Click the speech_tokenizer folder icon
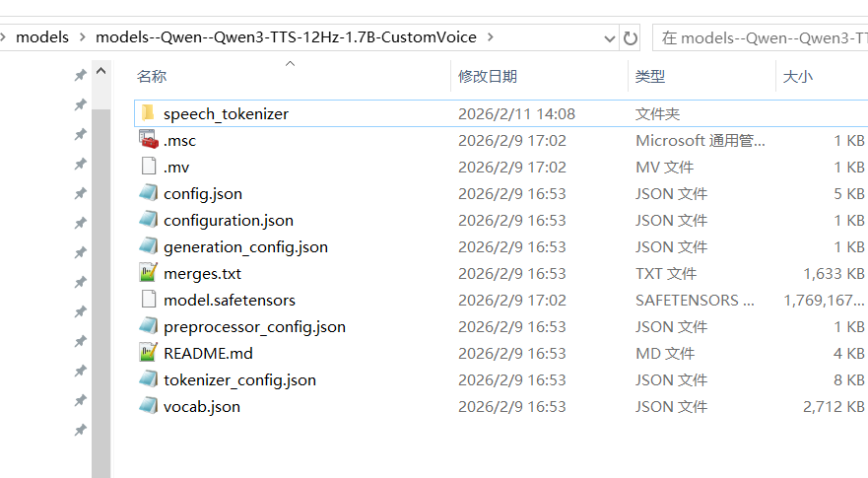Screen dimensions: 868x478 pyautogui.click(x=148, y=113)
